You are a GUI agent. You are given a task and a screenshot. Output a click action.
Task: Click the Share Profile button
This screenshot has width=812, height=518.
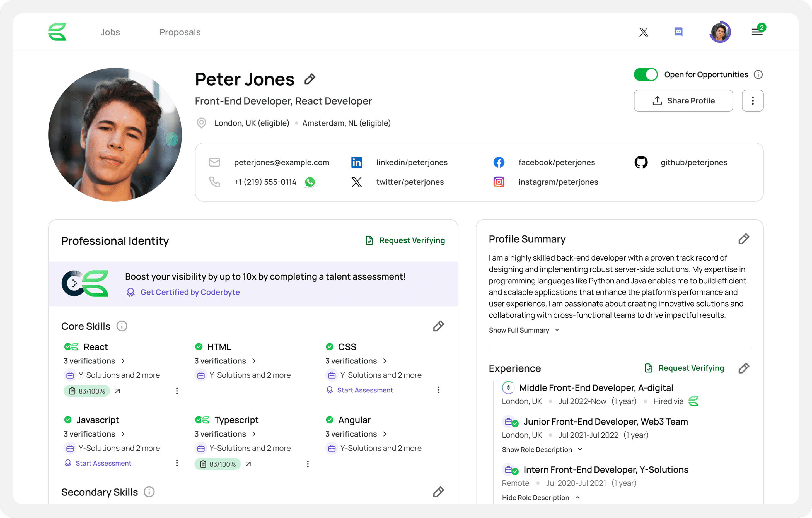point(683,100)
